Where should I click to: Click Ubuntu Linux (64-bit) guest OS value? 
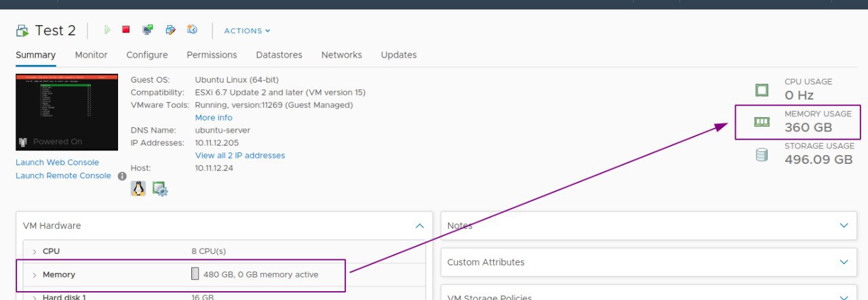pyautogui.click(x=237, y=80)
